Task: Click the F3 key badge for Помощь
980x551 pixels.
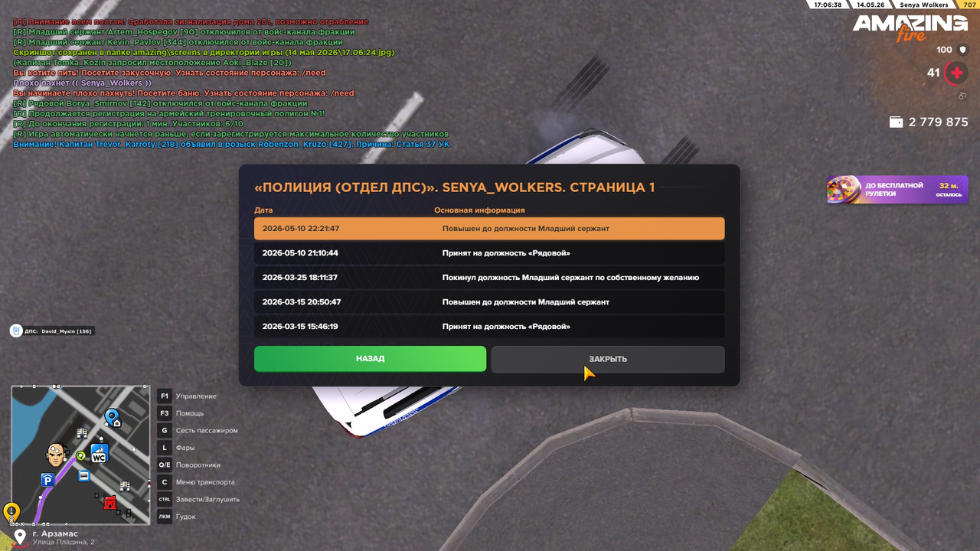Action: tap(165, 413)
